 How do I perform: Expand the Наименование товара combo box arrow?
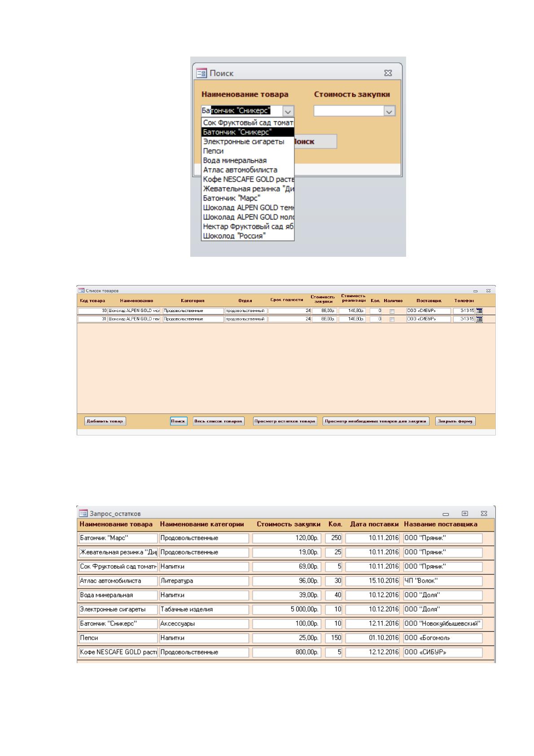coord(288,111)
